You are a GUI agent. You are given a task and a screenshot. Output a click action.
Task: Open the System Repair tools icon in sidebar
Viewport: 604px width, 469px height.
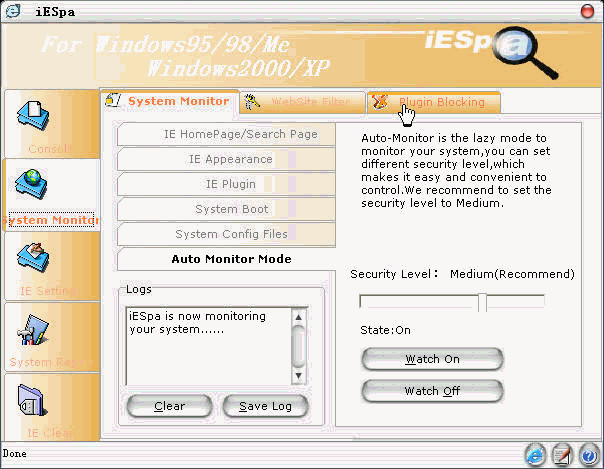[33, 330]
